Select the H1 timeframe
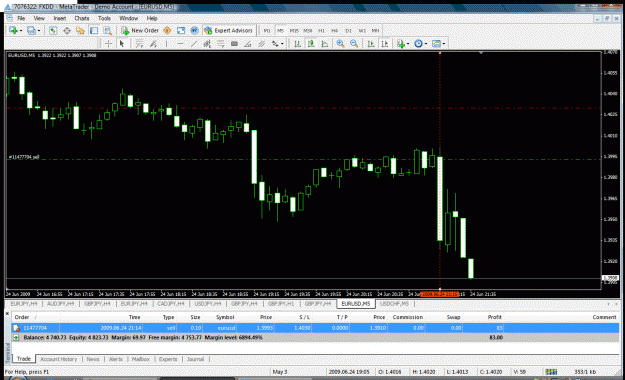Screen dimensions: 625x380 (x=321, y=31)
